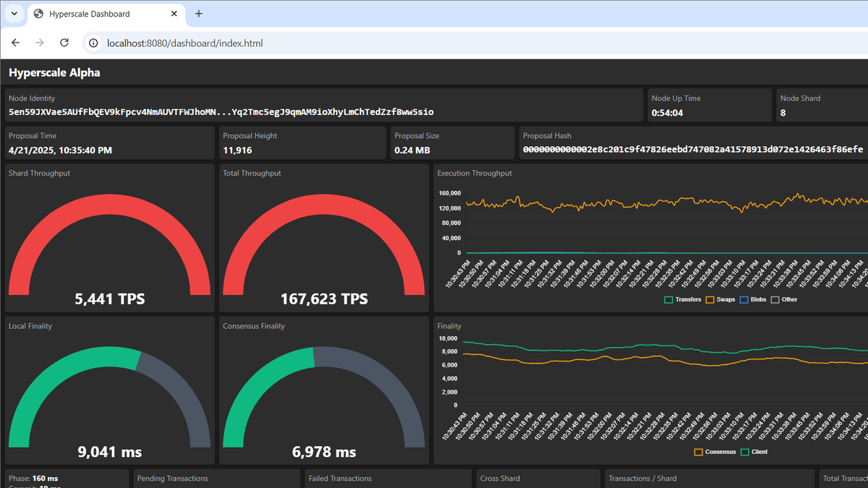Select the Node Identity hash value

pos(221,112)
